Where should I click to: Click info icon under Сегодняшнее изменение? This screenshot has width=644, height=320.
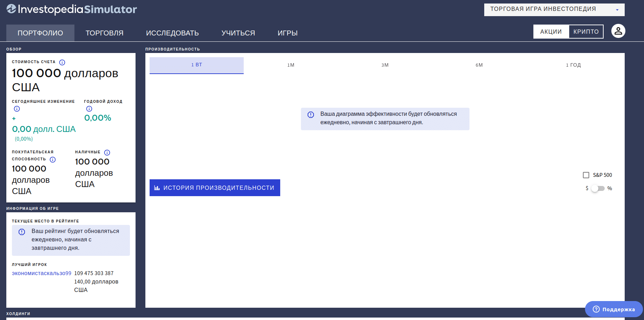tap(17, 109)
